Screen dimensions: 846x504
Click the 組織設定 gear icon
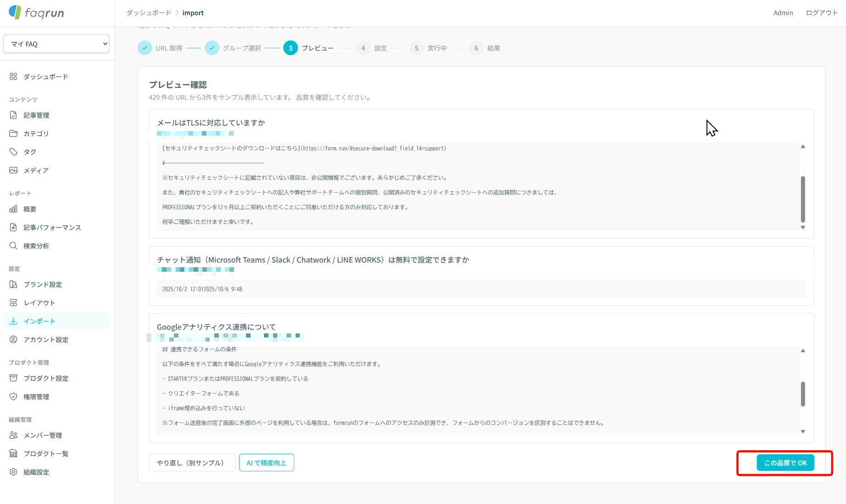pyautogui.click(x=13, y=472)
